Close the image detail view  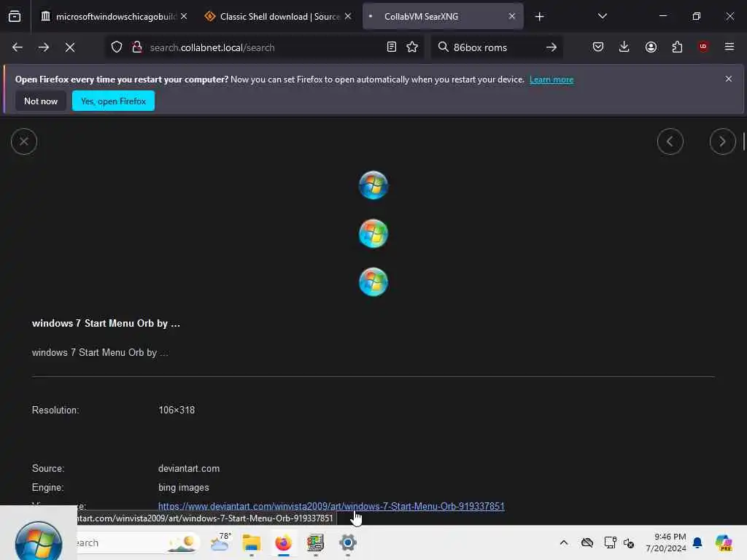(x=24, y=141)
